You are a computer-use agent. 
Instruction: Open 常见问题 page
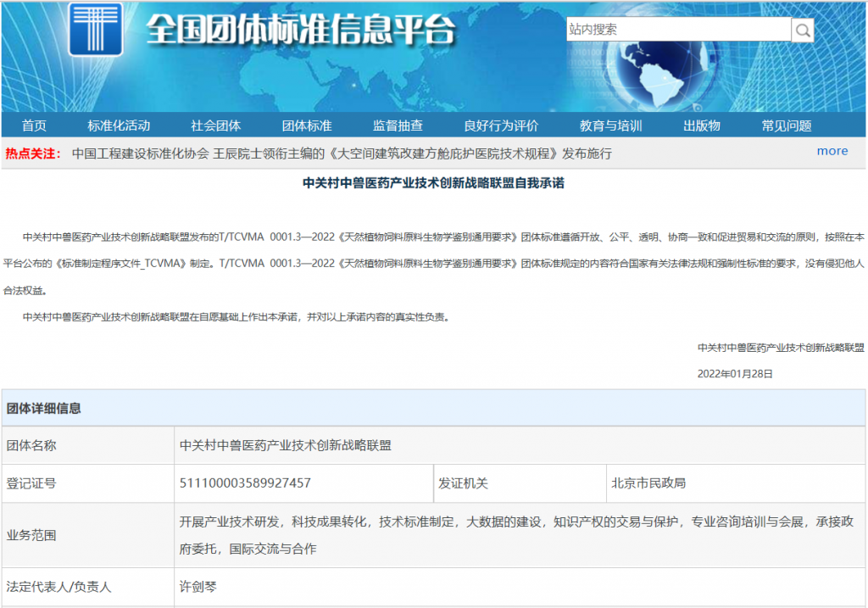(786, 126)
